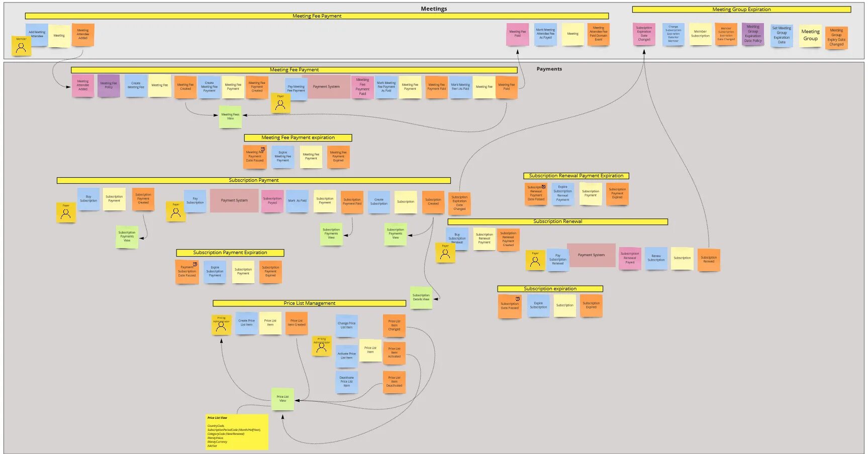Click the Pricing Administrator beside Change Price List Item

(322, 346)
